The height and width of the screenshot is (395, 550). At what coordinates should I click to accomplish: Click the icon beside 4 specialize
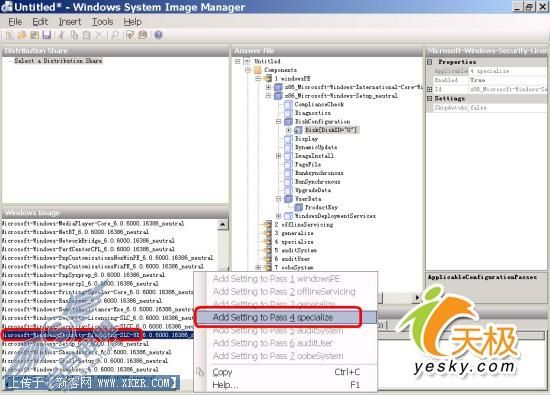[x=268, y=242]
